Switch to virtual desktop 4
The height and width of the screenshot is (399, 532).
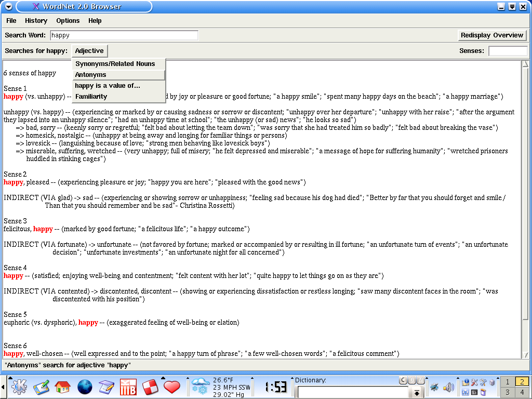(x=522, y=393)
